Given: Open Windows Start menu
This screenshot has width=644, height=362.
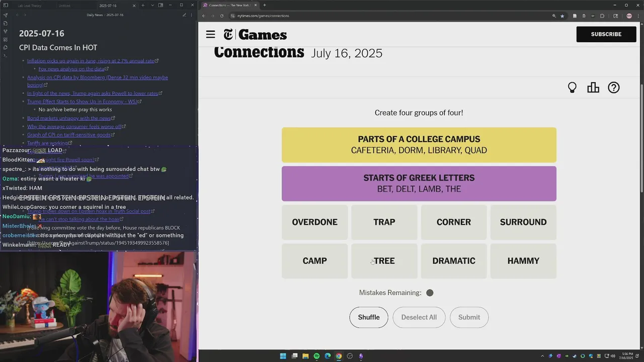Looking at the screenshot, I should tap(283, 356).
